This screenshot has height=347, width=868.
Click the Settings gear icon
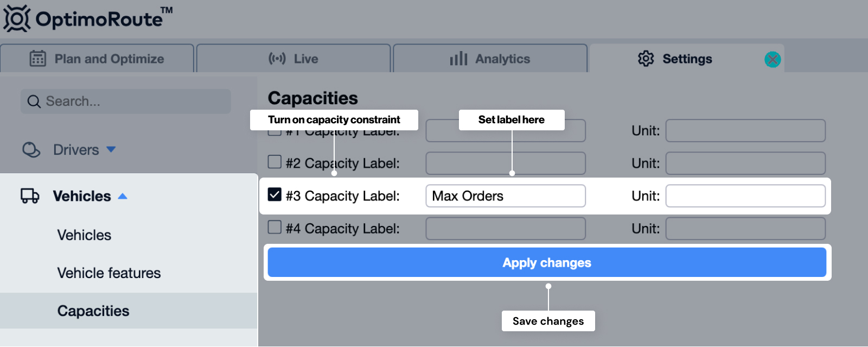646,59
